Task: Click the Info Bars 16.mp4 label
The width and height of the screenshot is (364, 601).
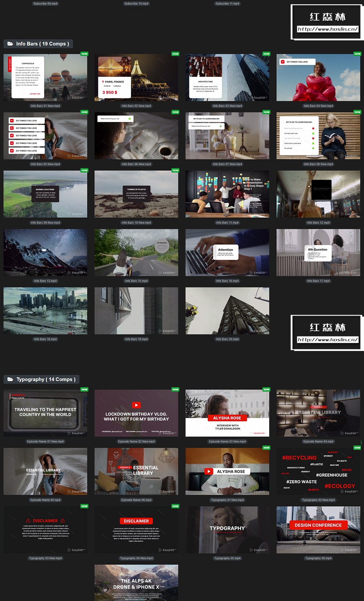Action: tap(227, 281)
